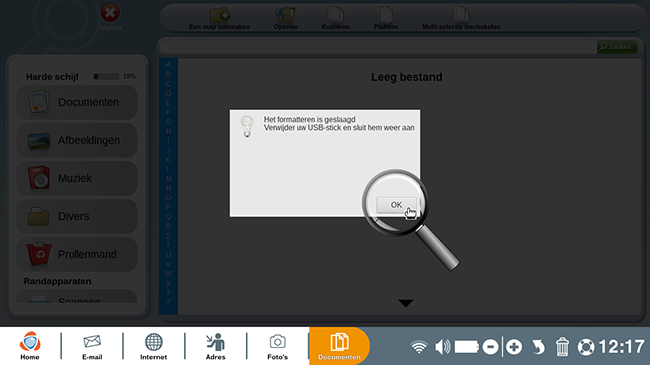Click the back arrow icon in tray
This screenshot has height=365, width=650.
click(538, 347)
